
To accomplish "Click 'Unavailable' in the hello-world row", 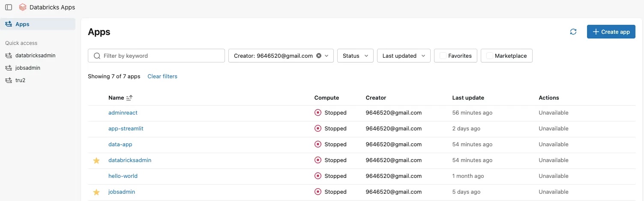I will coord(554,176).
